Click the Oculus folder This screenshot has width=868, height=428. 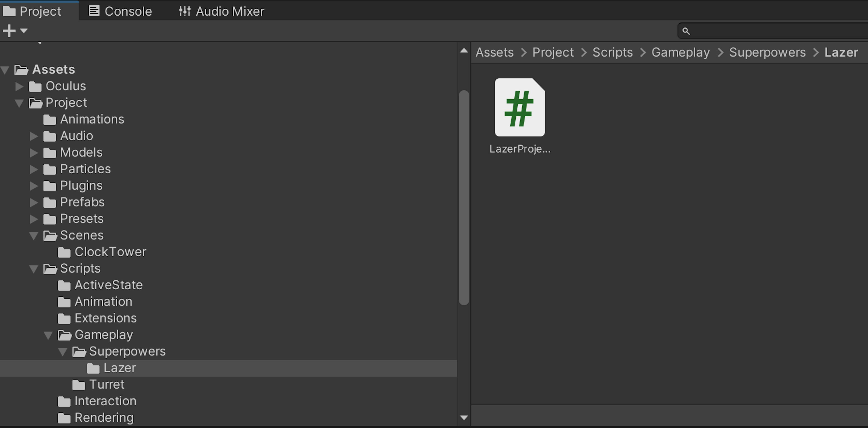click(65, 86)
